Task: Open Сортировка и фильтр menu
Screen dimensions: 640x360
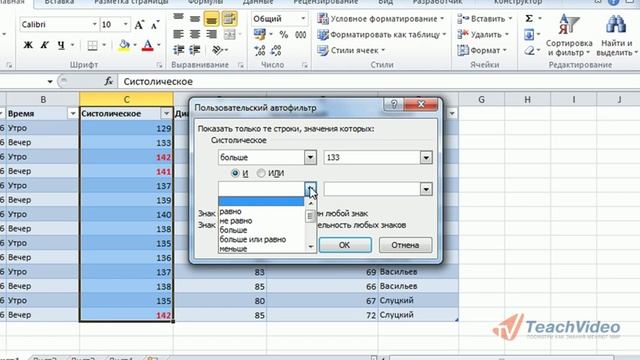Action: click(569, 36)
